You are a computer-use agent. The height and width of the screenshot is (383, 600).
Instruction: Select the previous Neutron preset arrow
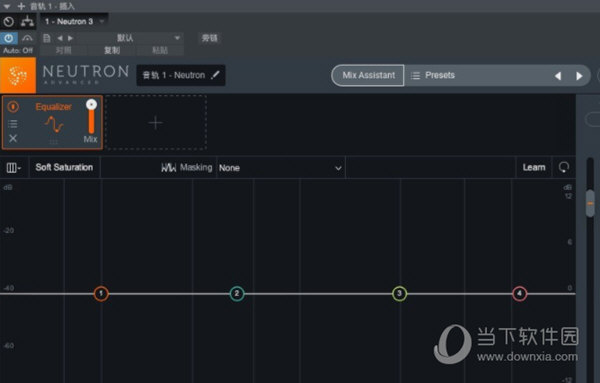point(558,76)
